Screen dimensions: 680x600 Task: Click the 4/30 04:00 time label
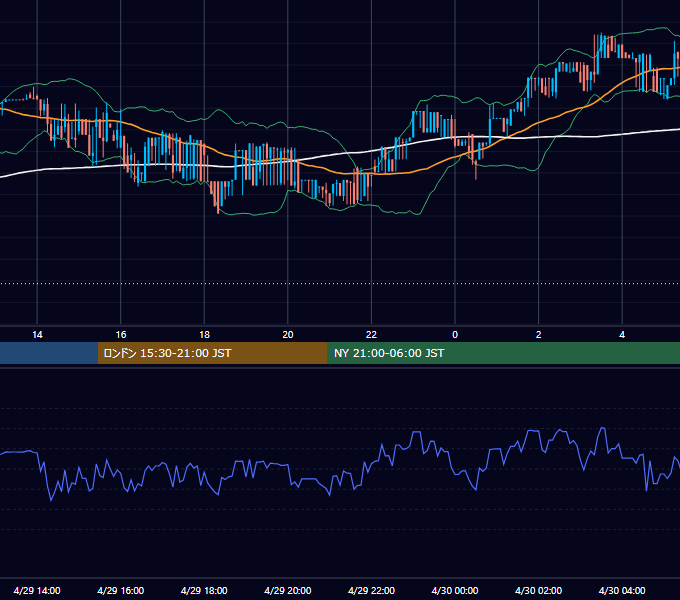coord(622,590)
